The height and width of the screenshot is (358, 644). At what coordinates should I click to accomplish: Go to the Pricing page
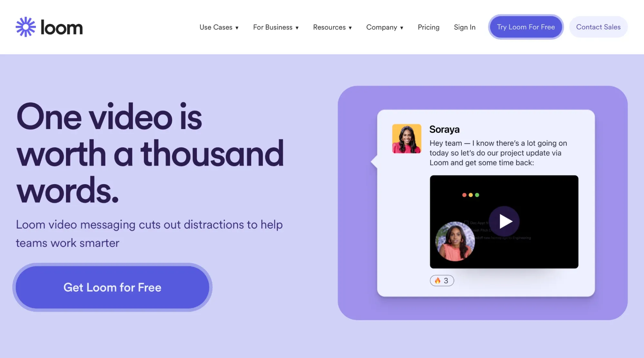pos(428,27)
